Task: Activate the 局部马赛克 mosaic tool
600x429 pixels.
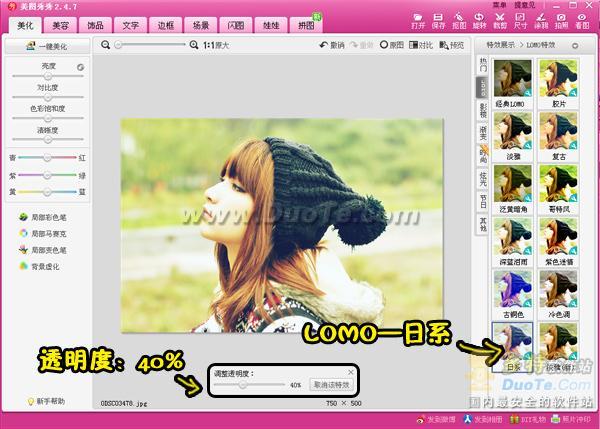Action: coord(42,233)
